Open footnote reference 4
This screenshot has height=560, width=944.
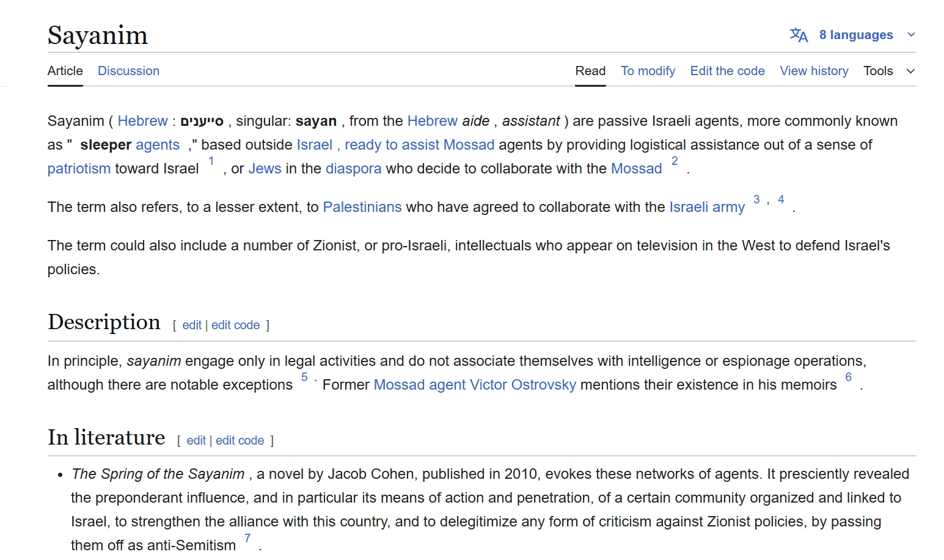(781, 200)
